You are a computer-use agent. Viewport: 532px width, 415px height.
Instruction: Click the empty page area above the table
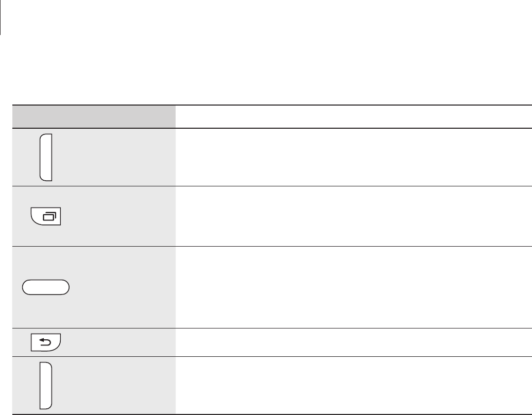pyautogui.click(x=266, y=68)
